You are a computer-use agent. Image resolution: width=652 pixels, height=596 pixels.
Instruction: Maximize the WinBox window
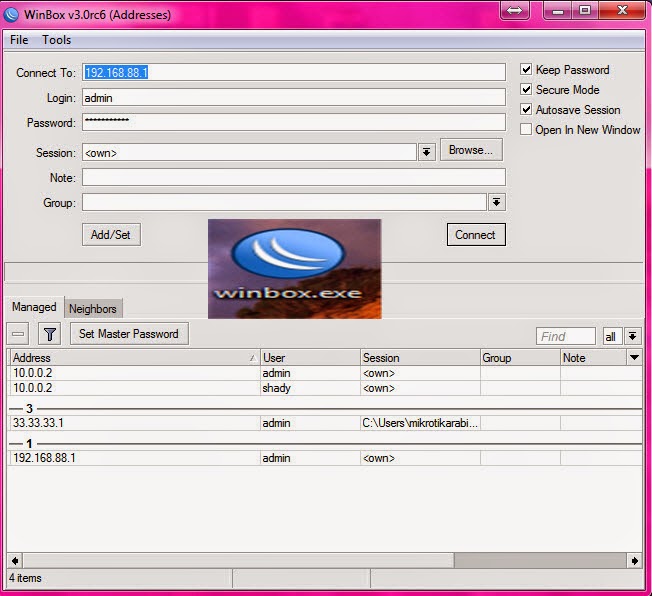(585, 10)
